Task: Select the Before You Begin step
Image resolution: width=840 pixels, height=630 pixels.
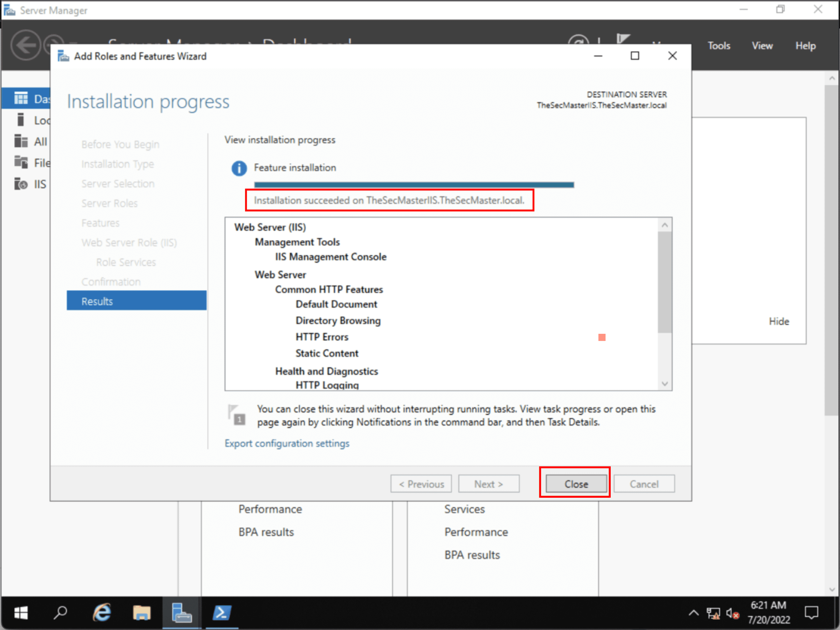Action: click(120, 145)
